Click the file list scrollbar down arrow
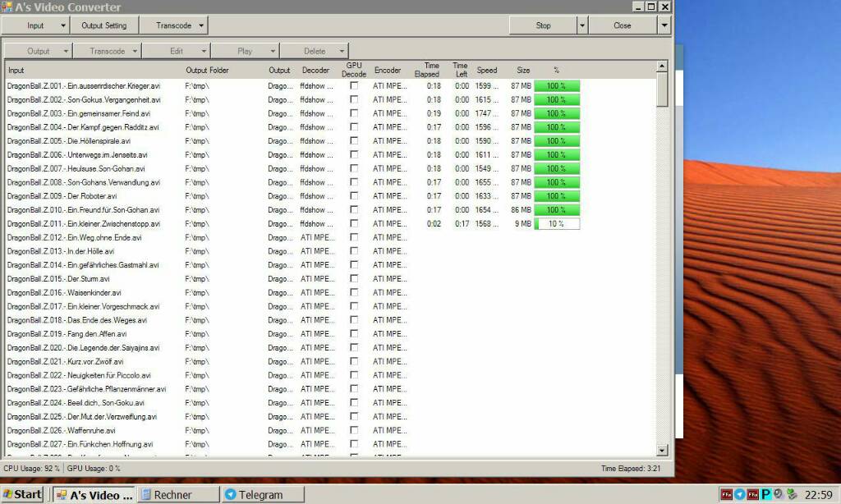Image resolution: width=841 pixels, height=504 pixels. point(662,450)
